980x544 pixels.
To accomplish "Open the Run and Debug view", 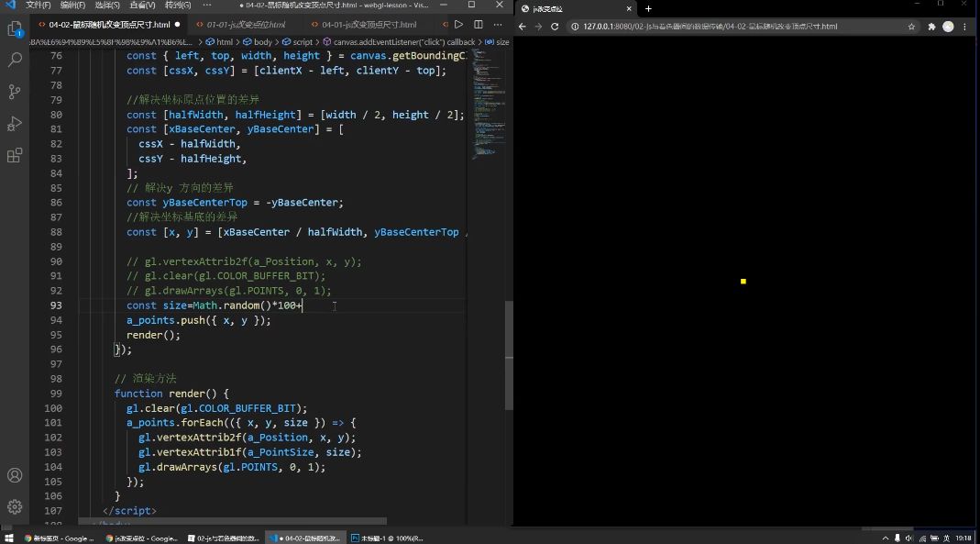I will 15,124.
